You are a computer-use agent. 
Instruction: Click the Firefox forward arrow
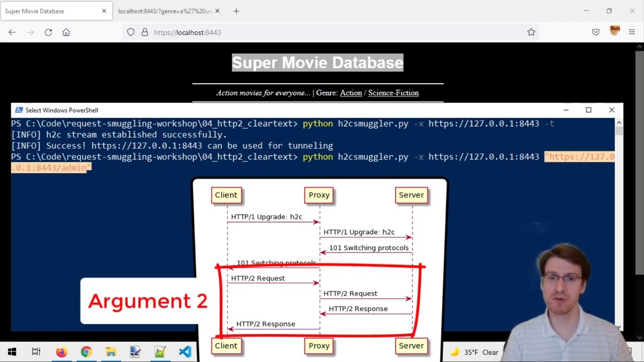[x=30, y=32]
